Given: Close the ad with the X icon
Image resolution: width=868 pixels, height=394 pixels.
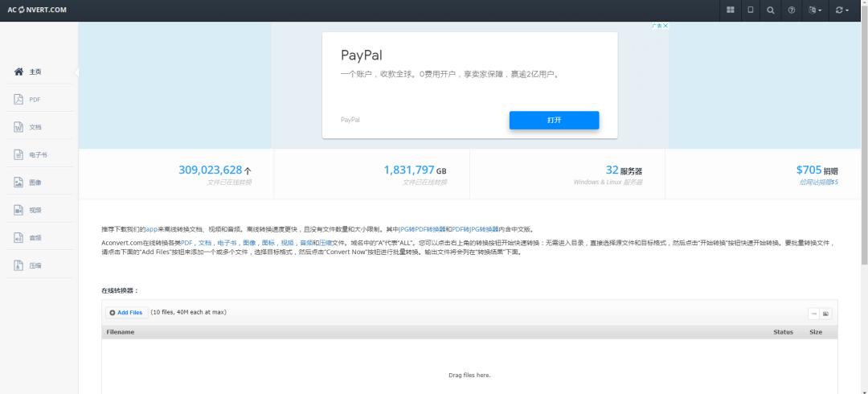Looking at the screenshot, I should coord(666,26).
